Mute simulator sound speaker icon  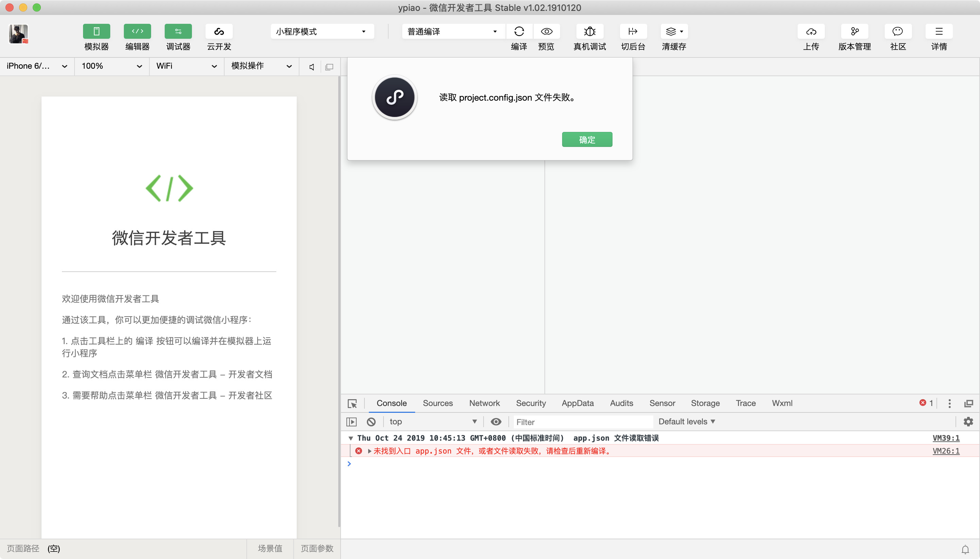312,67
